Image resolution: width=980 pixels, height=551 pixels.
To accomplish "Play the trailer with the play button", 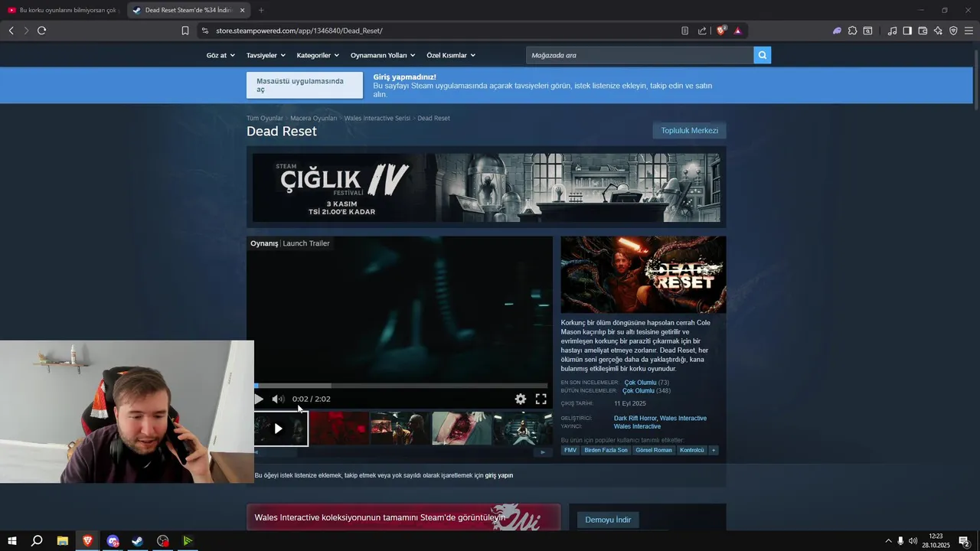I will tap(259, 399).
